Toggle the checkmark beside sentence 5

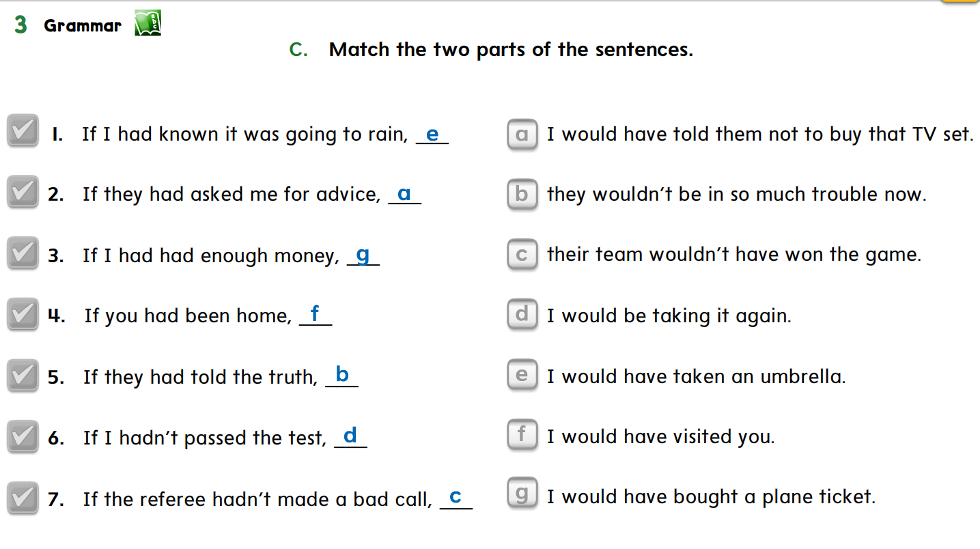pos(23,376)
